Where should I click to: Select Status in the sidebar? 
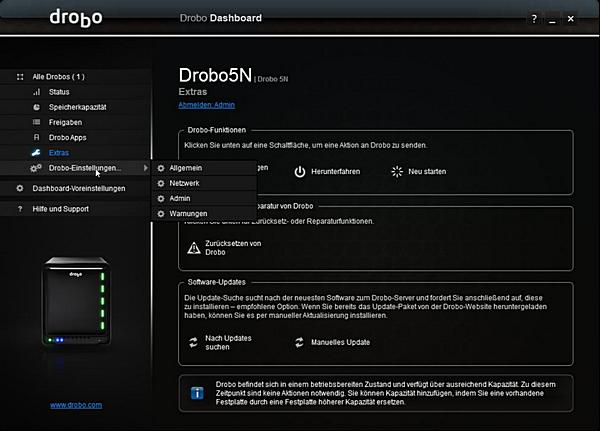coord(59,92)
